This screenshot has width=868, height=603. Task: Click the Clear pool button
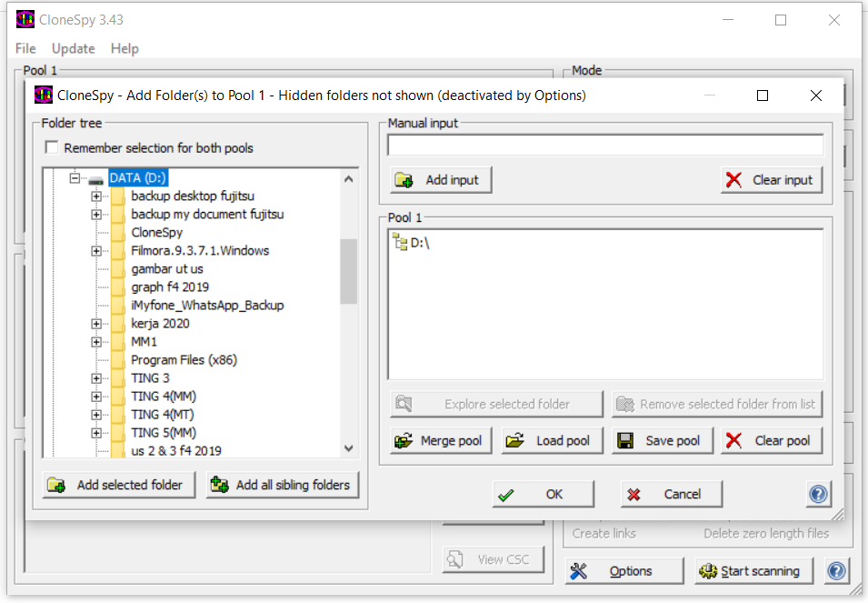click(772, 441)
